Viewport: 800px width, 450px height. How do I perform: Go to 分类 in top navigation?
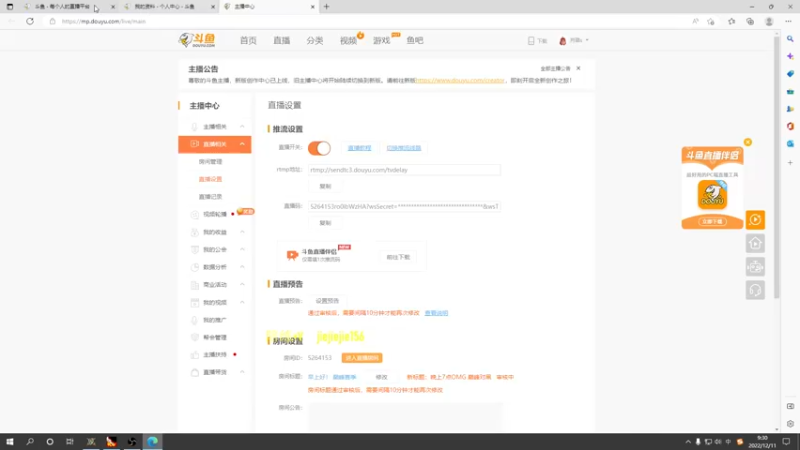tap(315, 40)
